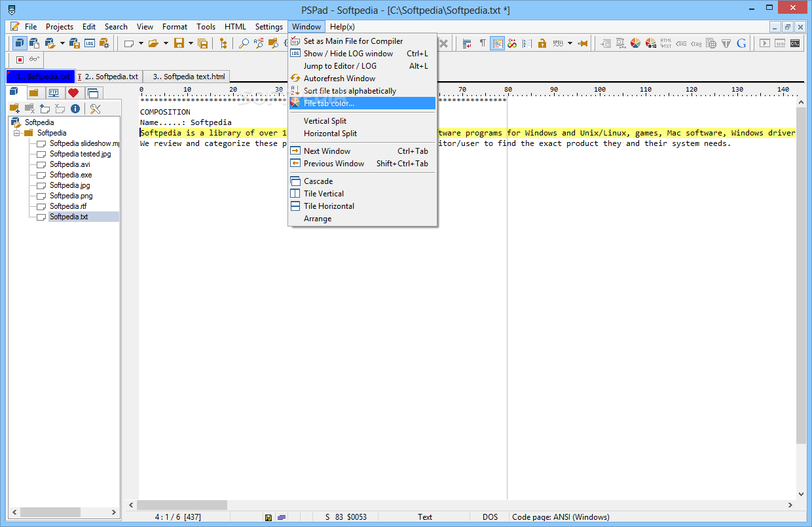Screen dimensions: 812x527
Task: Expand the Open project dropdown arrow
Action: click(62, 44)
